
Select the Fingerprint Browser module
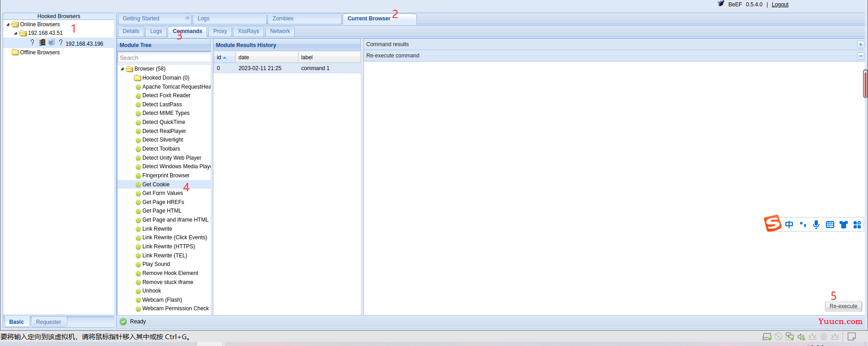[166, 175]
